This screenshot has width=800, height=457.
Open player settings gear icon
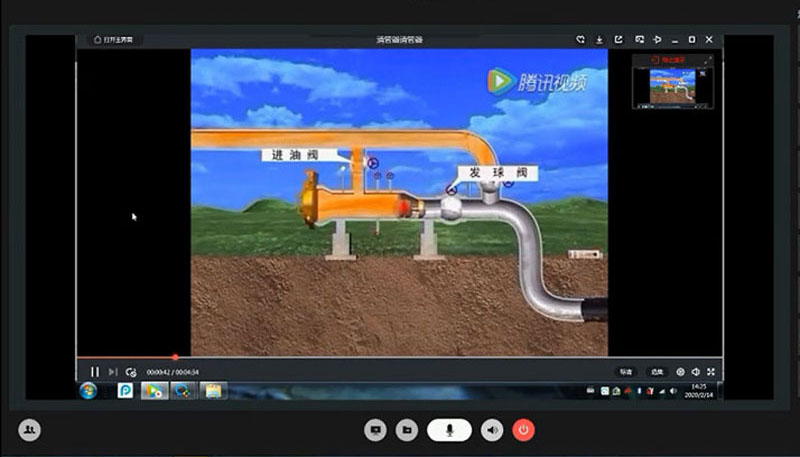pyautogui.click(x=680, y=372)
